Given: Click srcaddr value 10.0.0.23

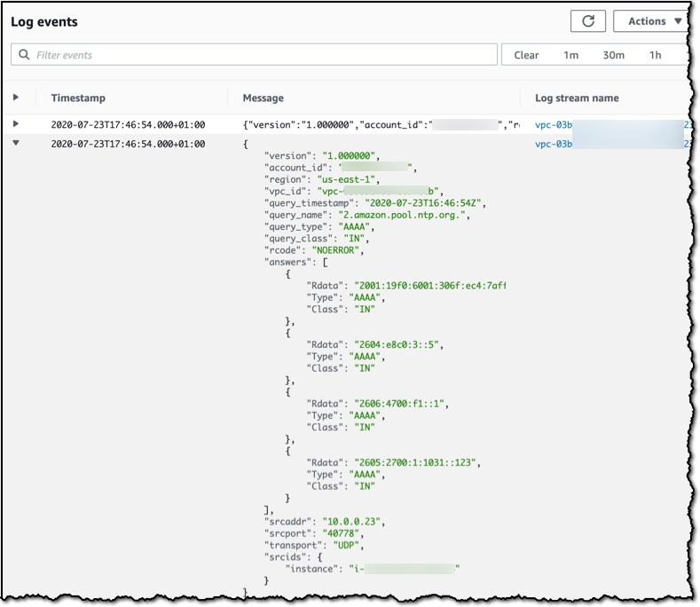Looking at the screenshot, I should [354, 522].
